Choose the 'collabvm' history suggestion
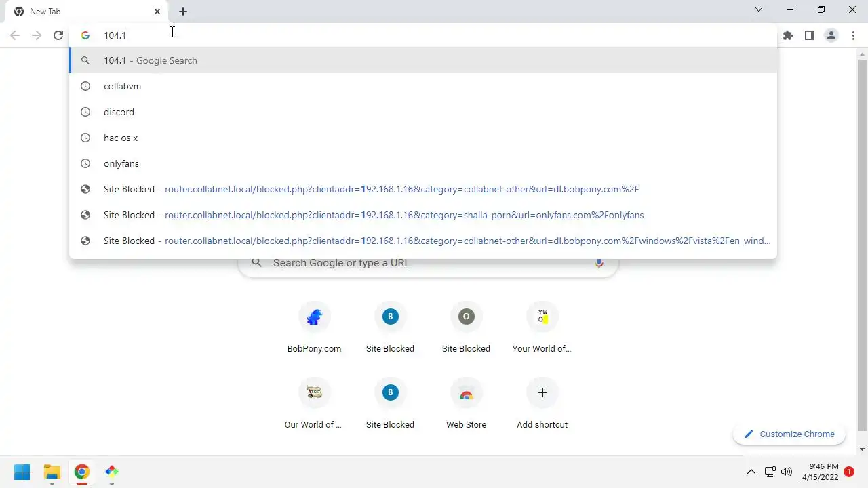This screenshot has width=868, height=488. point(423,86)
